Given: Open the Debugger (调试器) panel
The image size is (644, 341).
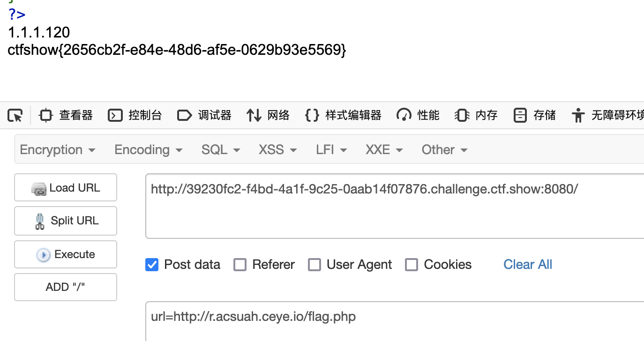Looking at the screenshot, I should pyautogui.click(x=204, y=115).
